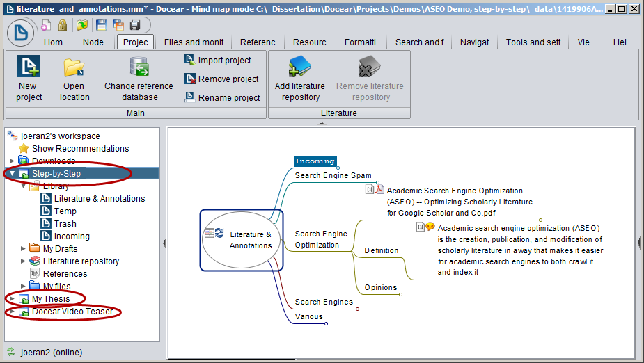This screenshot has height=363, width=644.
Task: Open a map using the green-arrow folder icon
Action: (x=82, y=26)
